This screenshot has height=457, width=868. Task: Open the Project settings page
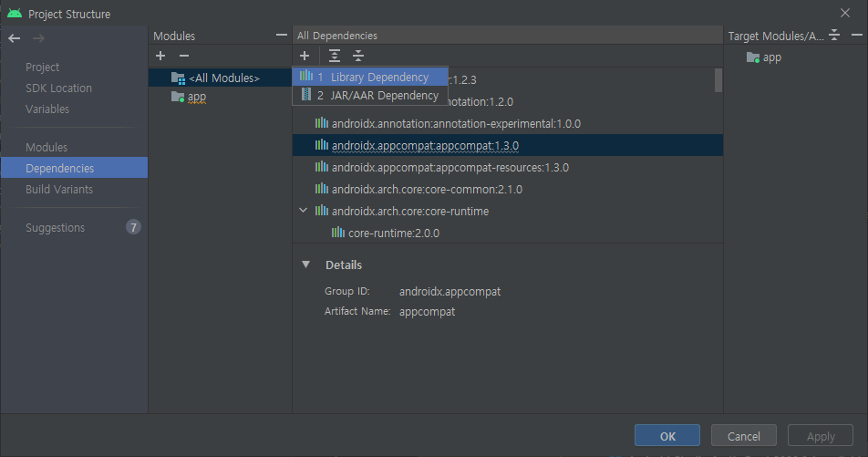pyautogui.click(x=43, y=67)
